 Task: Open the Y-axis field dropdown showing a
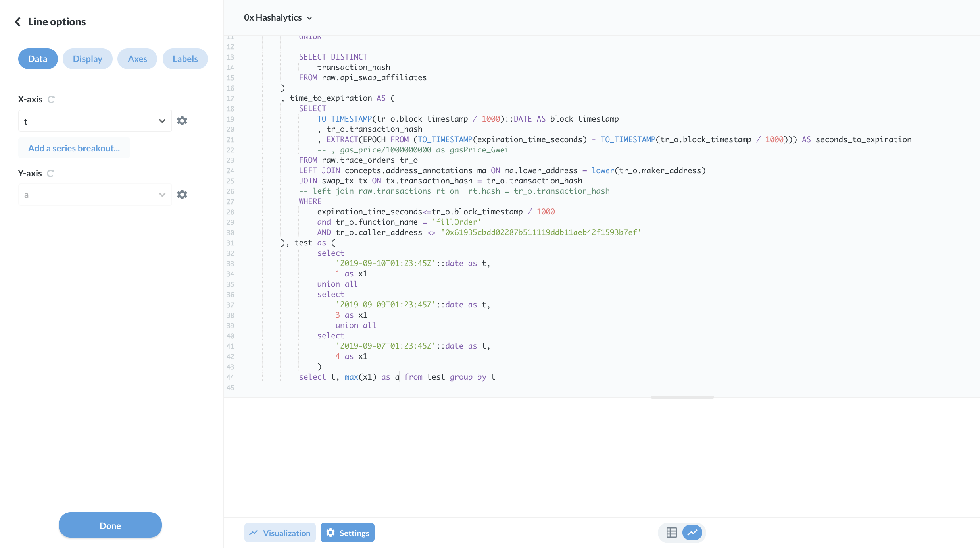(x=95, y=194)
